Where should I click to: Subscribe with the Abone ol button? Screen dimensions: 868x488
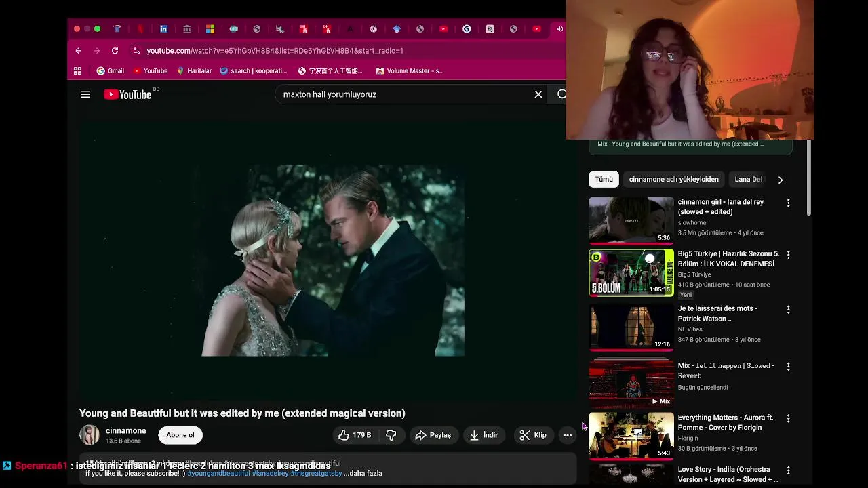coord(180,435)
